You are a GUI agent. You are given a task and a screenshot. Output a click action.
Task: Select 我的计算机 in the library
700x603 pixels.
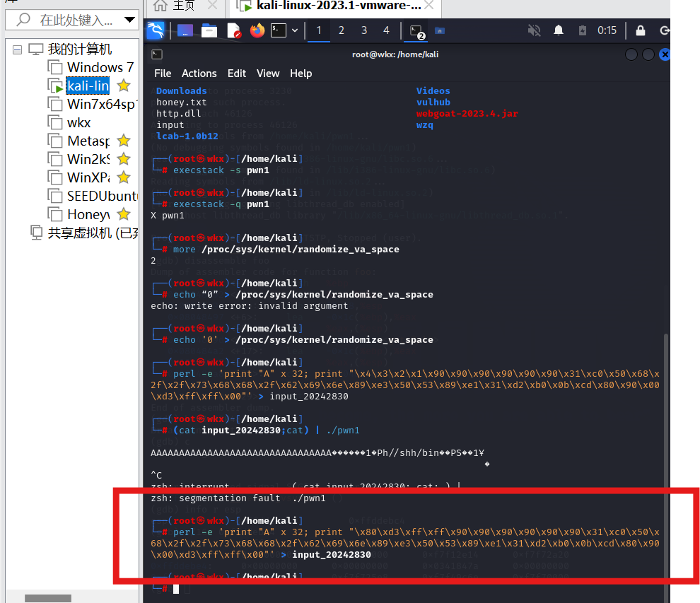[79, 49]
